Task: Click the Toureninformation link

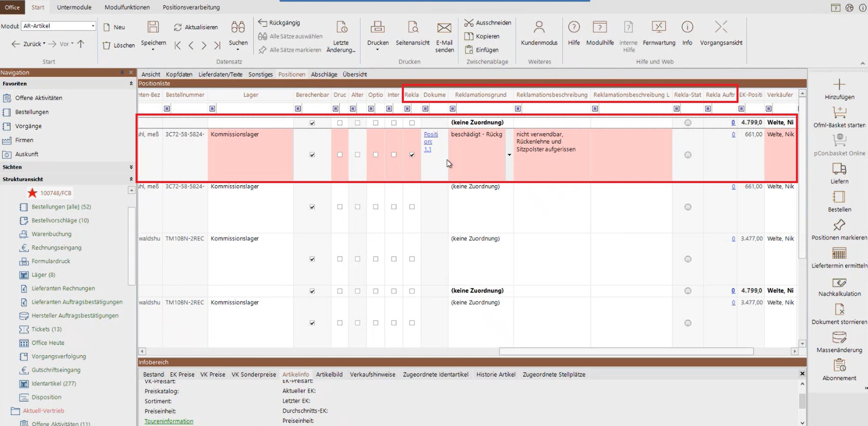Action: [169, 421]
